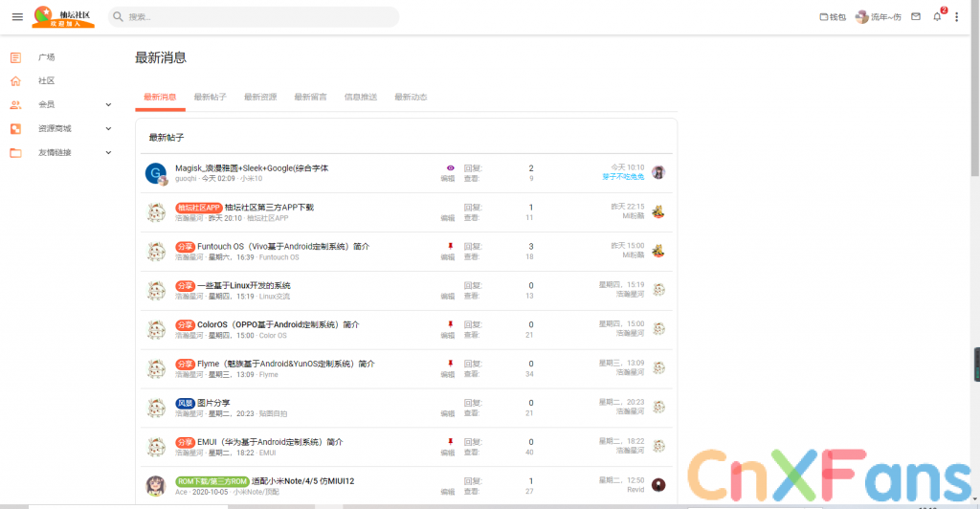The width and height of the screenshot is (980, 509).
Task: Toggle the purple eye watch icon on Magisk thread
Action: [451, 167]
